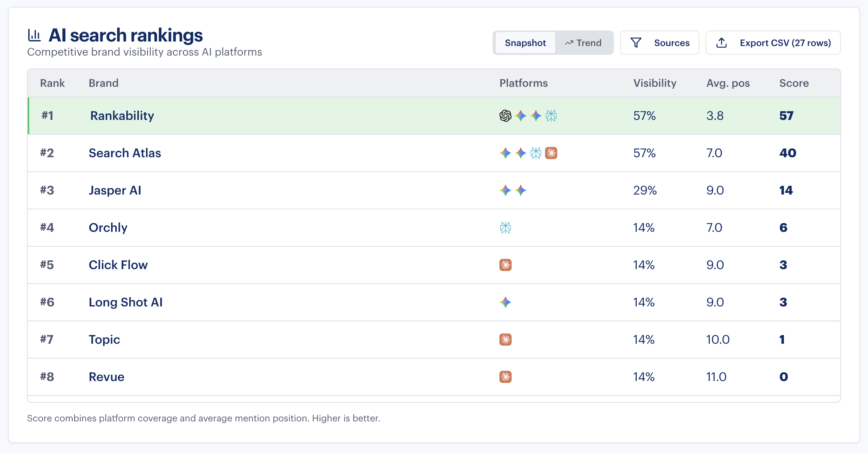Click the Platforms column header
868x453 pixels.
[523, 83]
